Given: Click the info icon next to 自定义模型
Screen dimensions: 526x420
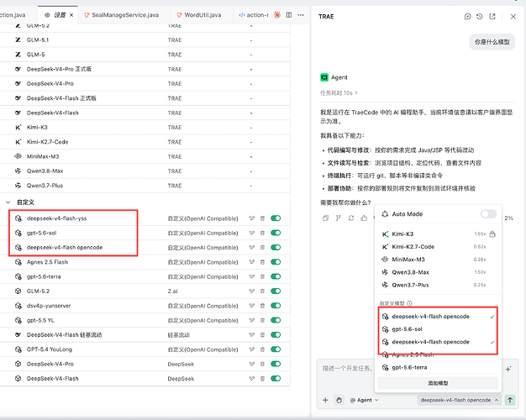Looking at the screenshot, I should (409, 303).
